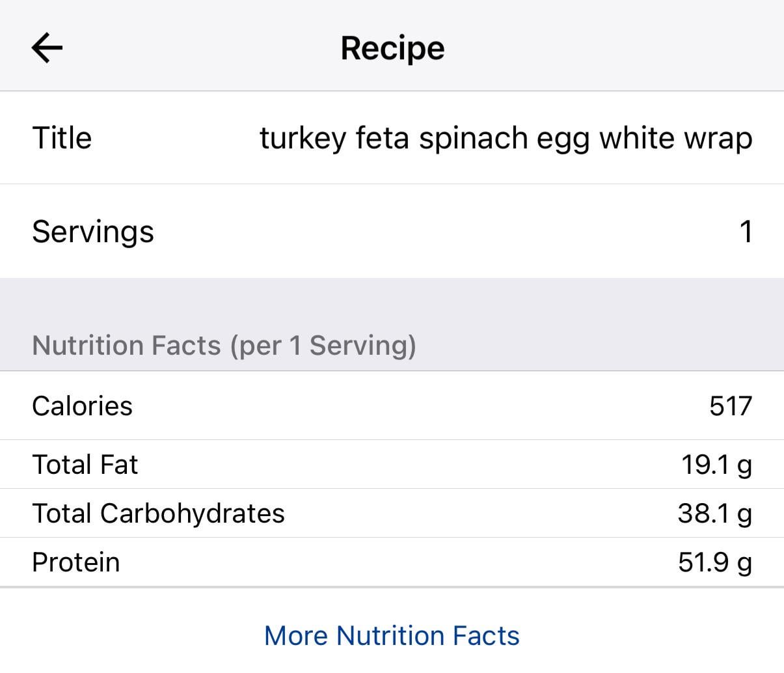The height and width of the screenshot is (673, 784).
Task: Change the servings value of 1
Action: (x=746, y=232)
